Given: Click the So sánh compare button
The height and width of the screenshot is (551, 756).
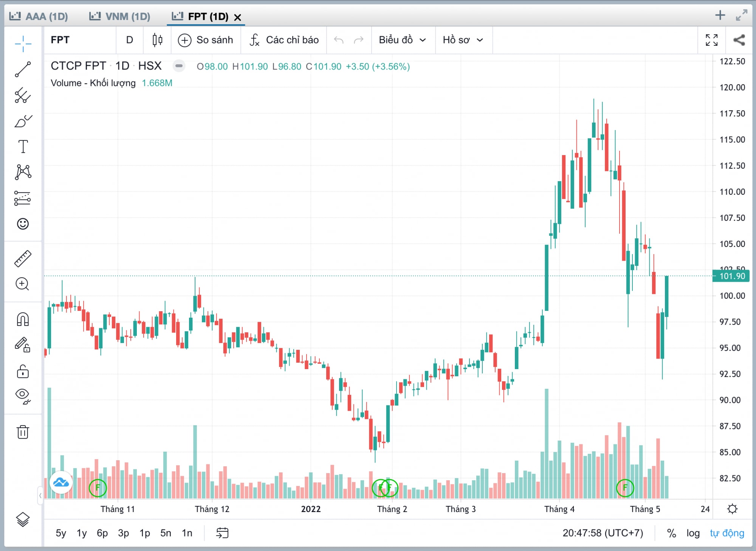Looking at the screenshot, I should (206, 40).
